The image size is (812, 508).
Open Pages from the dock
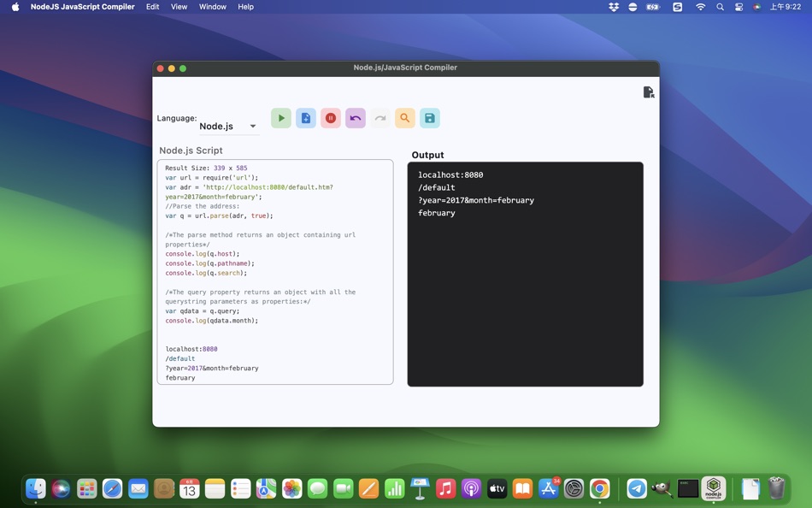point(368,488)
